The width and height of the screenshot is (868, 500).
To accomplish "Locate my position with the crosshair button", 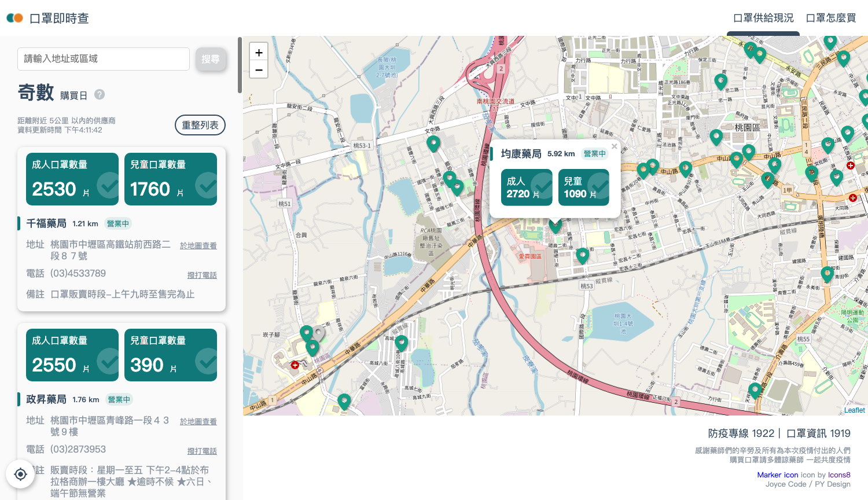I will click(x=20, y=475).
